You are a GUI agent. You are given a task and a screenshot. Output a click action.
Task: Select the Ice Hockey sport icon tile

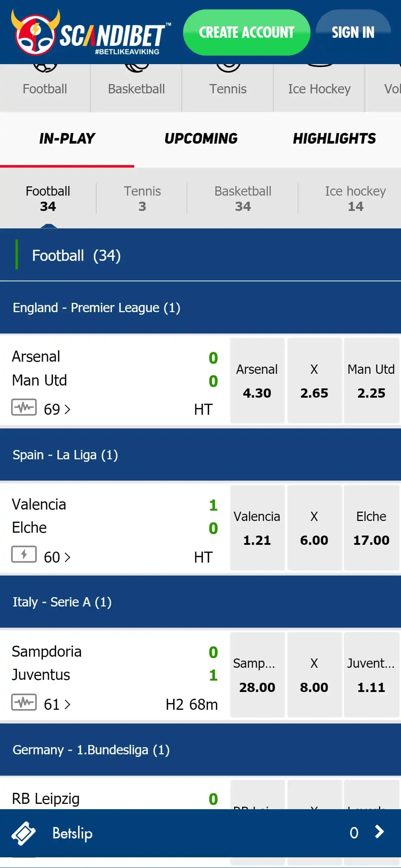click(319, 87)
